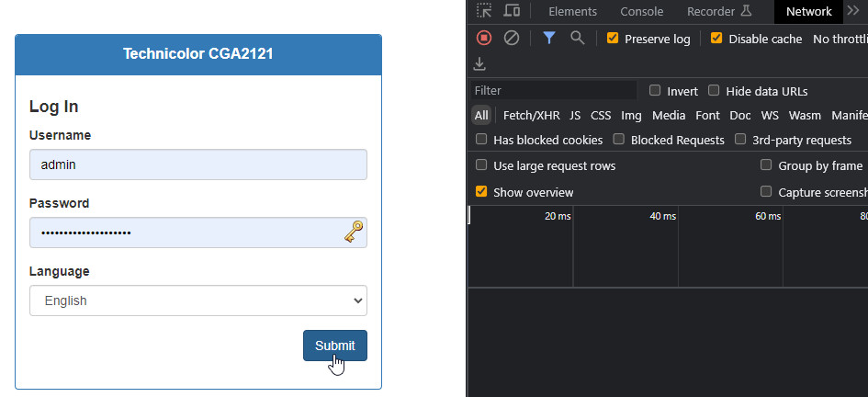868x397 pixels.
Task: Toggle the network filter funnel icon
Action: click(x=548, y=38)
